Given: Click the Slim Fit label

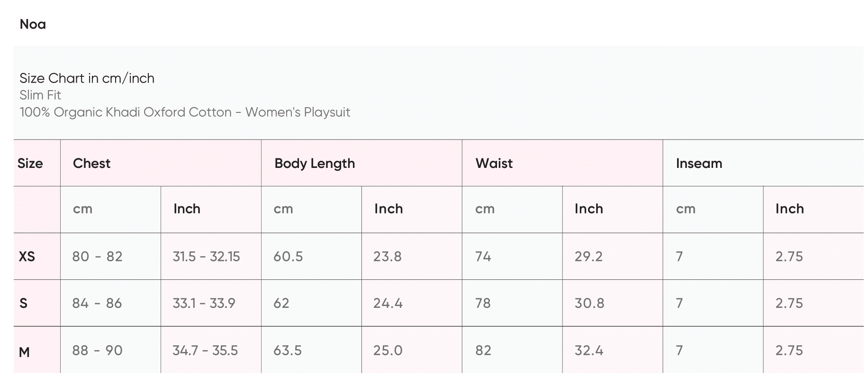Looking at the screenshot, I should point(40,95).
